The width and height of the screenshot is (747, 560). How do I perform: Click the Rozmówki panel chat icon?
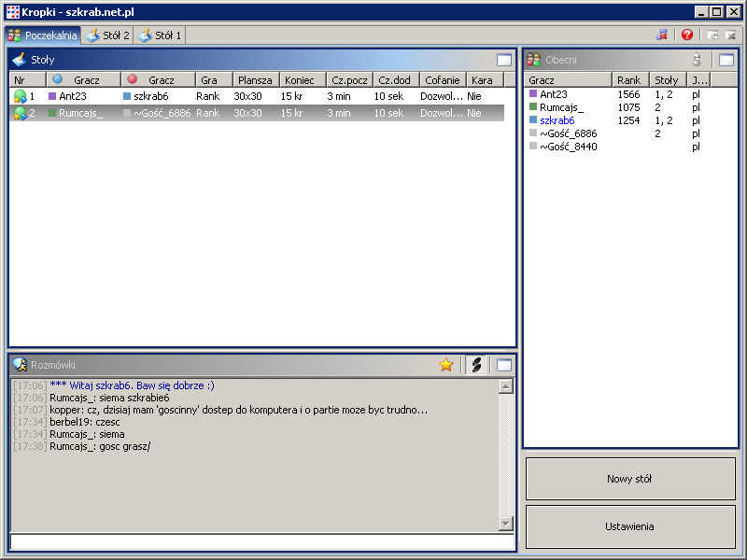[x=20, y=365]
